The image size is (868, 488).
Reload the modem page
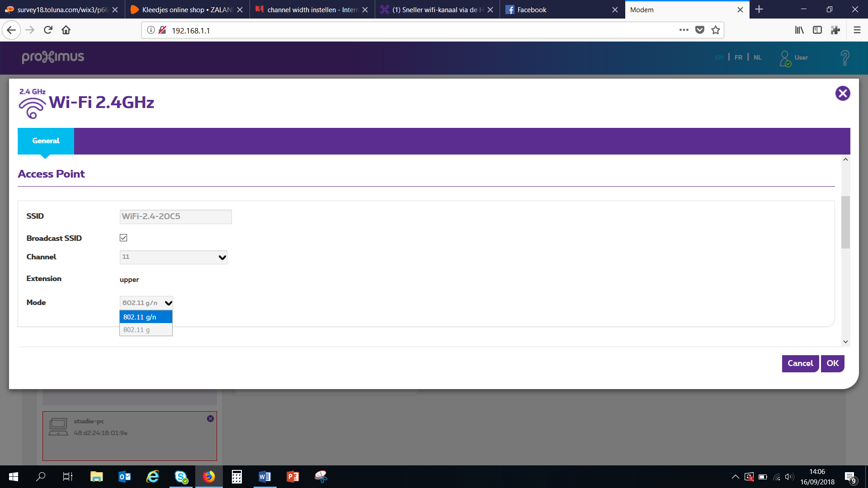click(x=48, y=30)
